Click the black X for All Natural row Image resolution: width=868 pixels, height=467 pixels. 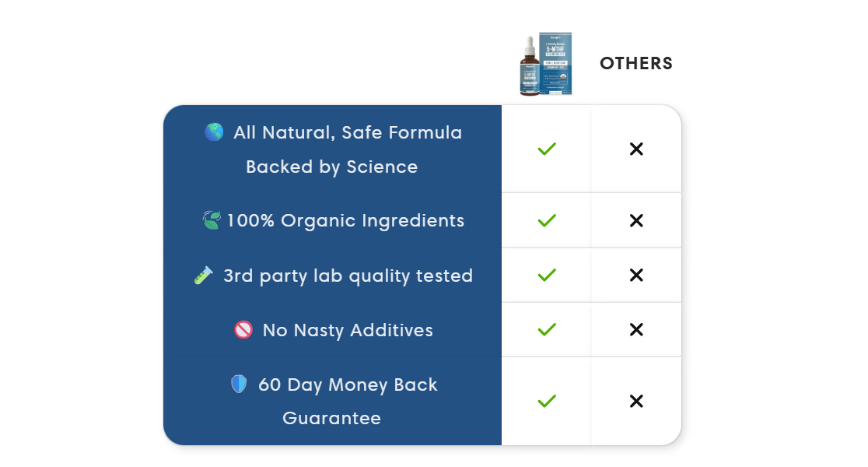[x=636, y=149]
